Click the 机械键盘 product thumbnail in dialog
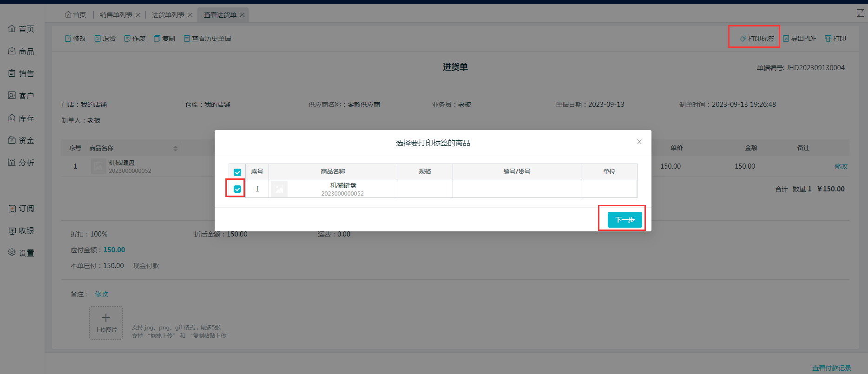The image size is (868, 374). click(279, 189)
